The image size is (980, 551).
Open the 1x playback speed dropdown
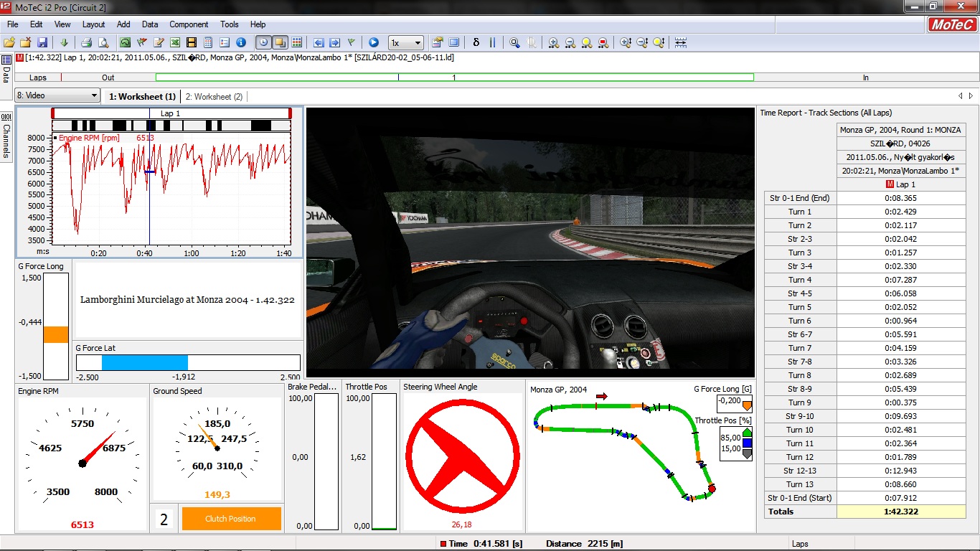pos(406,42)
